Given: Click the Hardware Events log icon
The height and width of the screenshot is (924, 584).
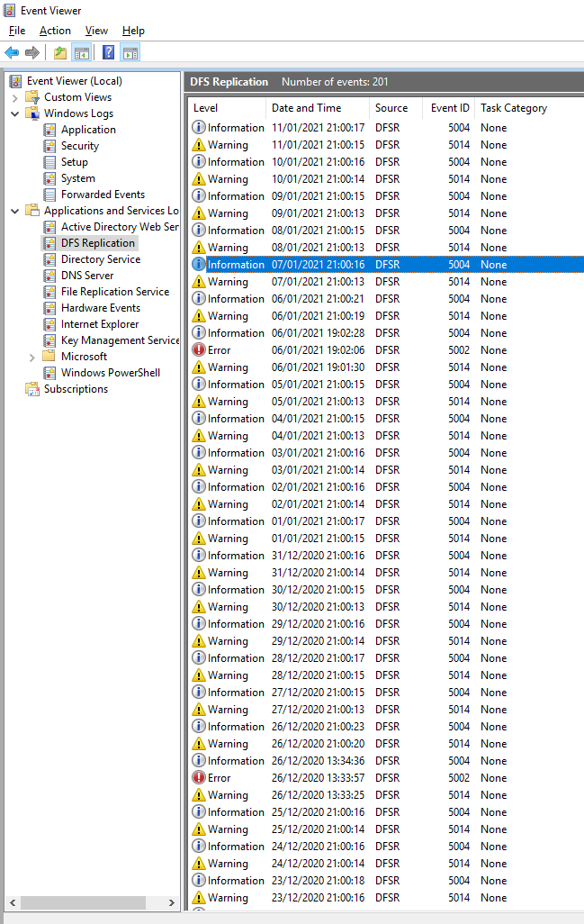Looking at the screenshot, I should [x=50, y=308].
